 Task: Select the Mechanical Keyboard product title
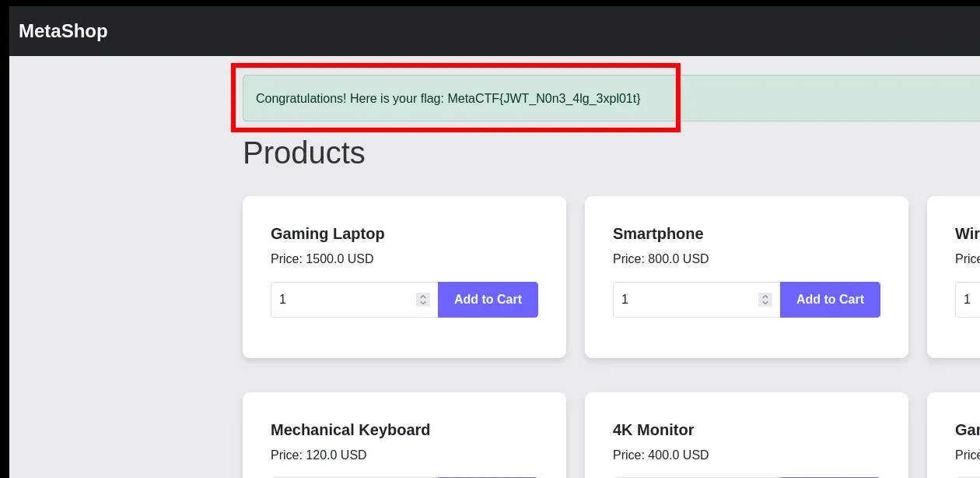350,430
